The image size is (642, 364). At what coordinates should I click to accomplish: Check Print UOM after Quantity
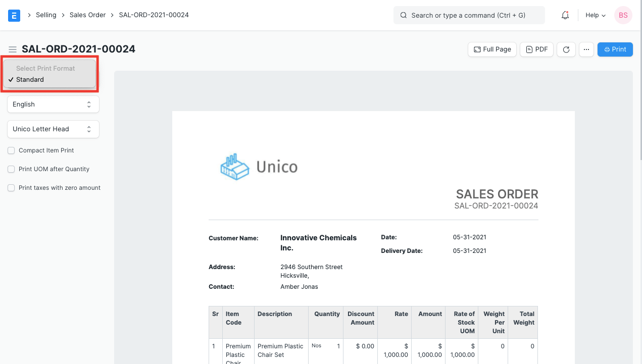[11, 169]
